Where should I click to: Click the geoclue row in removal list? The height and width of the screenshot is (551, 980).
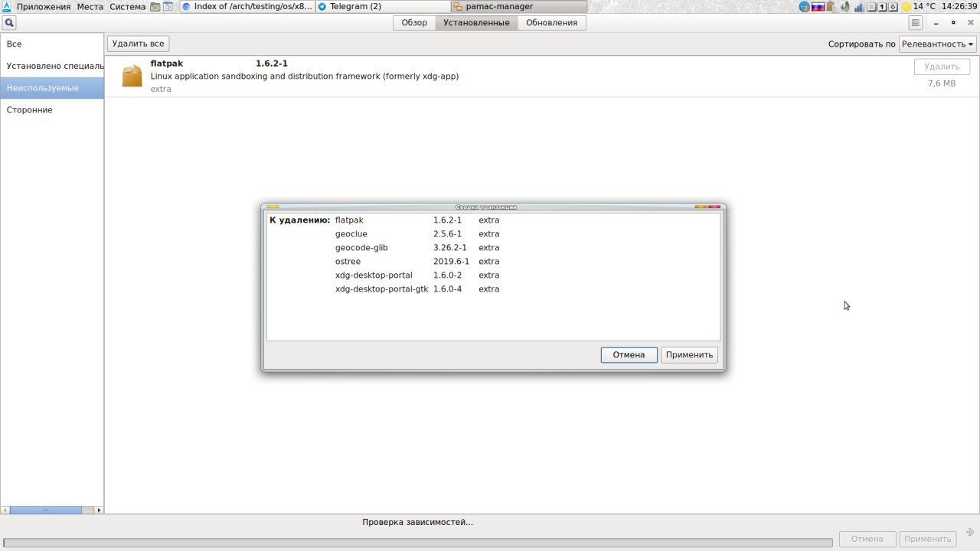click(x=493, y=234)
